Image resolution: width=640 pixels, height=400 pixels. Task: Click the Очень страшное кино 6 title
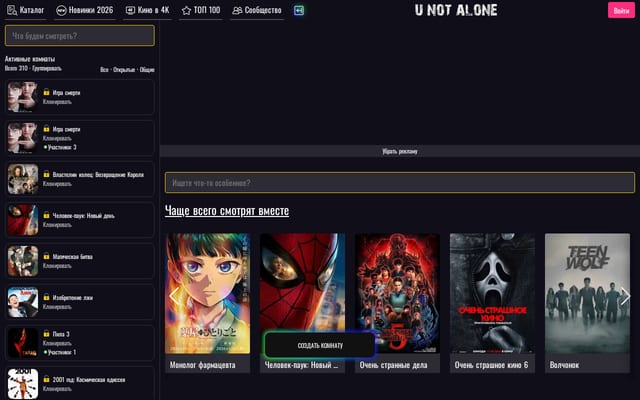(491, 365)
